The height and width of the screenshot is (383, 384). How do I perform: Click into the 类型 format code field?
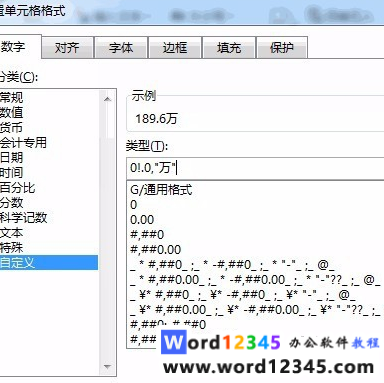pos(255,168)
